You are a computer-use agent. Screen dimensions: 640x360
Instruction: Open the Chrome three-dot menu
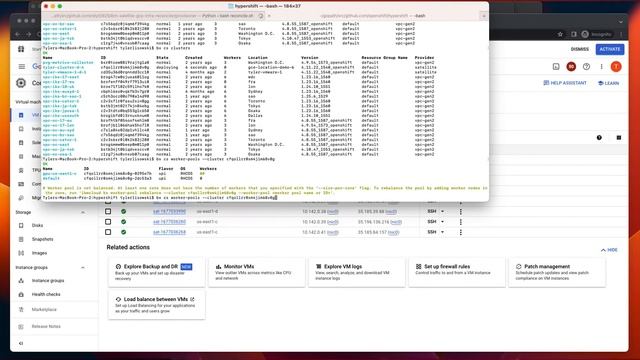[x=621, y=34]
